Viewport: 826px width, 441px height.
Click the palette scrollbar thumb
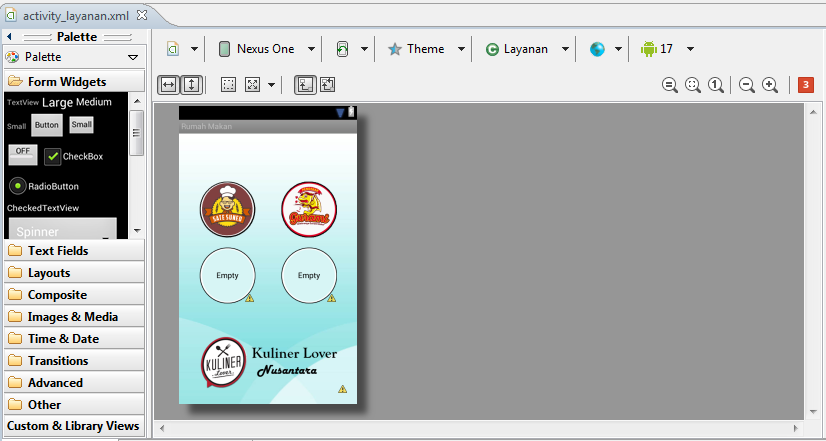(136, 133)
